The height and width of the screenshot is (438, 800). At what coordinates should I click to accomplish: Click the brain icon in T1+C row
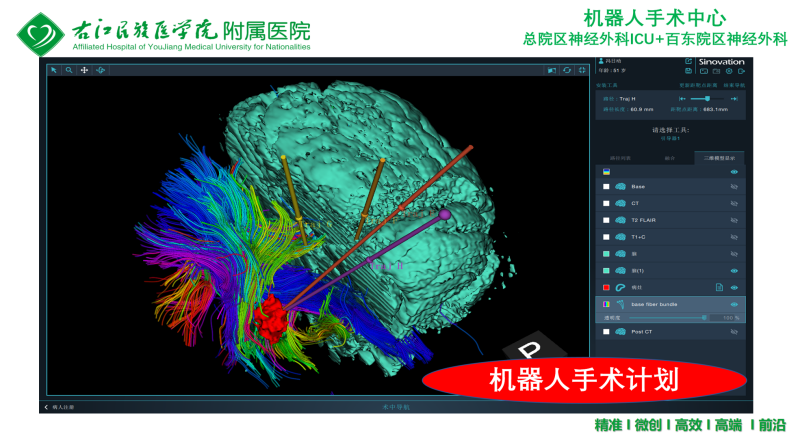point(620,237)
